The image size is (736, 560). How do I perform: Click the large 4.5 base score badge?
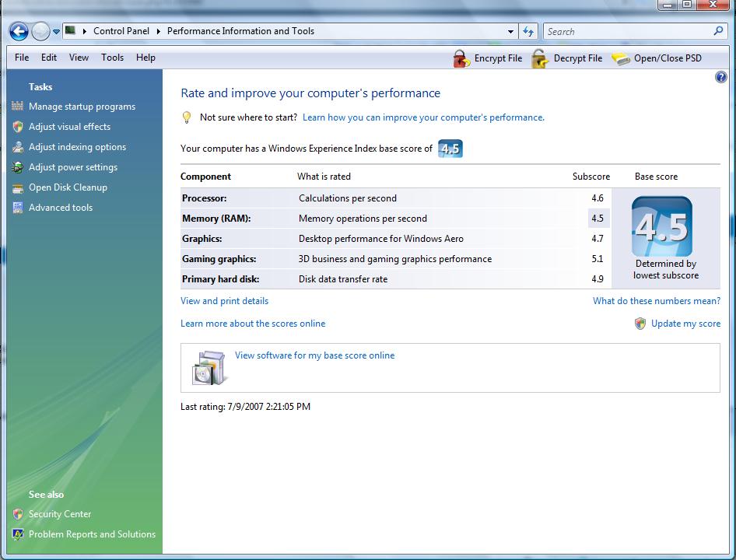[662, 226]
